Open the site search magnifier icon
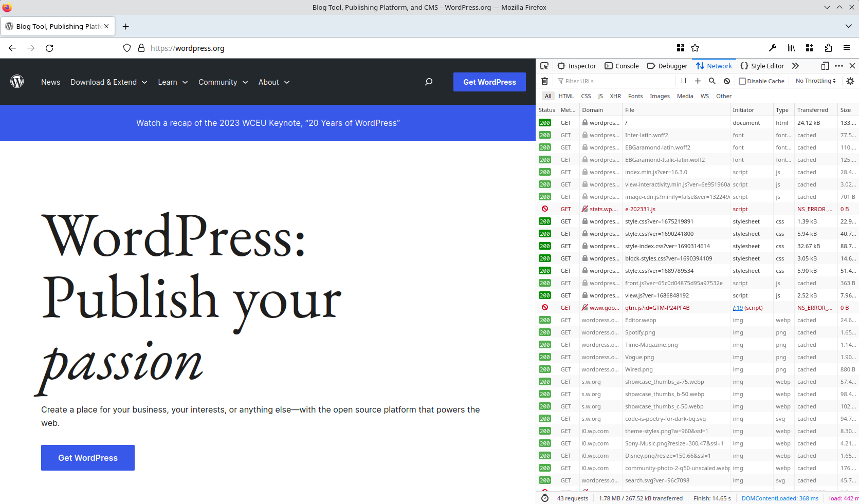 tap(429, 82)
